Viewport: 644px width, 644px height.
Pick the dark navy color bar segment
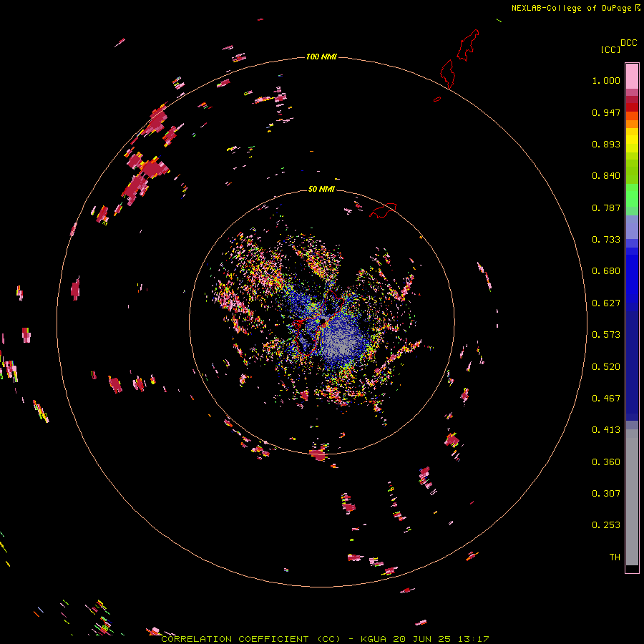[632, 361]
